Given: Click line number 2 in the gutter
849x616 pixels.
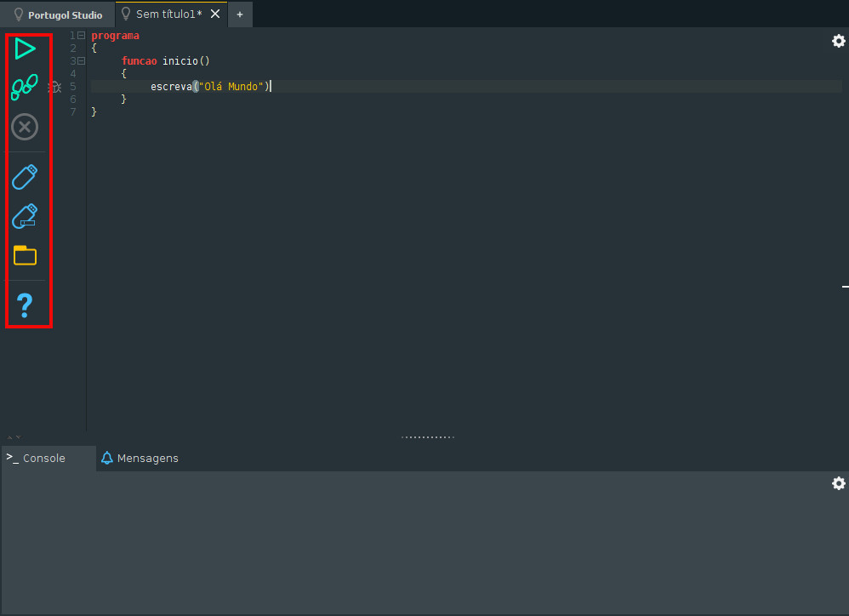Looking at the screenshot, I should [73, 48].
